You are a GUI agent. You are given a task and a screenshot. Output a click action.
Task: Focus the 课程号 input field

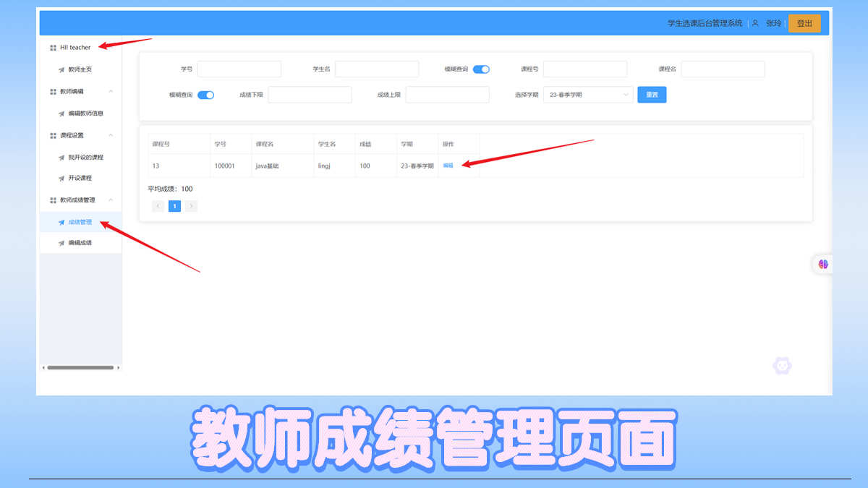[585, 69]
